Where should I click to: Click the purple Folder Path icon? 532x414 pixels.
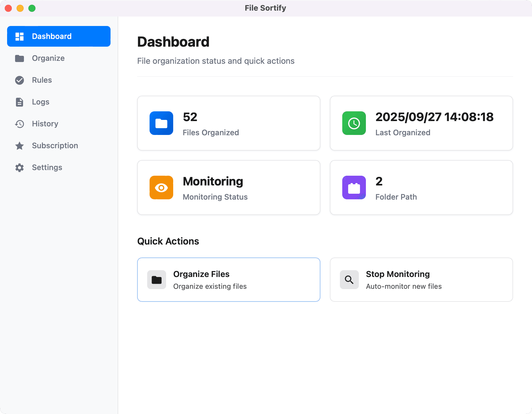pyautogui.click(x=354, y=188)
